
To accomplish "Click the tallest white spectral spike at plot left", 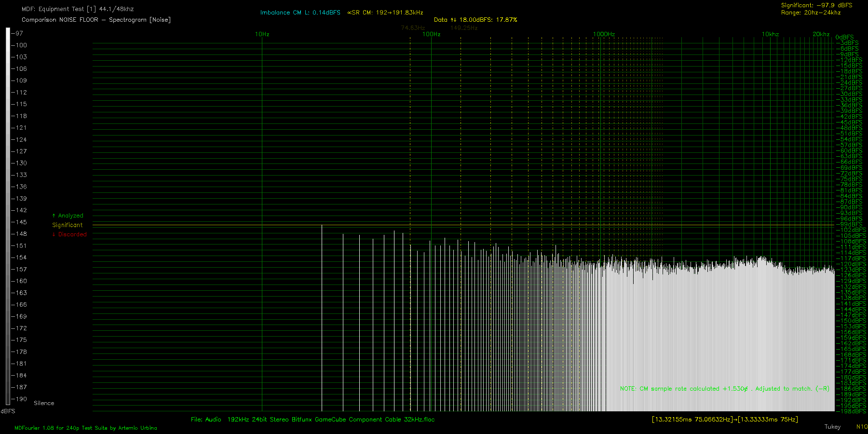I will tap(322, 318).
